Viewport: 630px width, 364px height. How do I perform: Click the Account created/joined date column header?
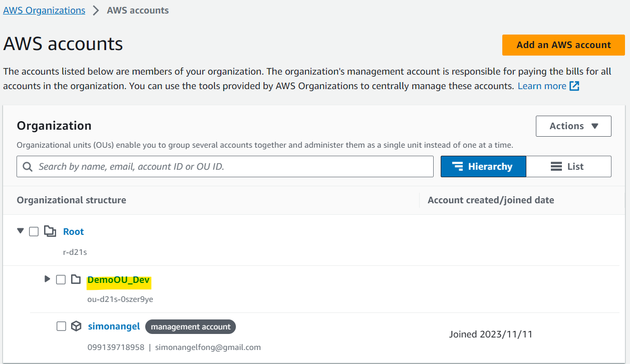(491, 200)
